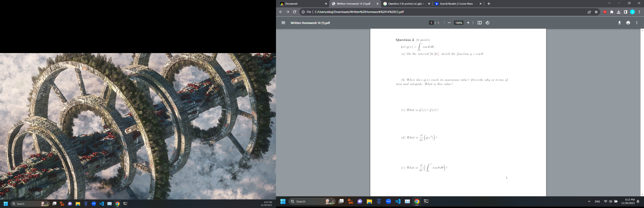Download the PDF using the viewer toolbar

tap(619, 23)
